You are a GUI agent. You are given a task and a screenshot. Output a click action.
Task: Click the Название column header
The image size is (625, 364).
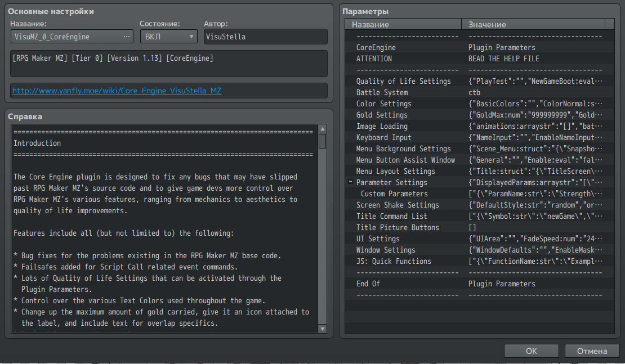coord(403,24)
